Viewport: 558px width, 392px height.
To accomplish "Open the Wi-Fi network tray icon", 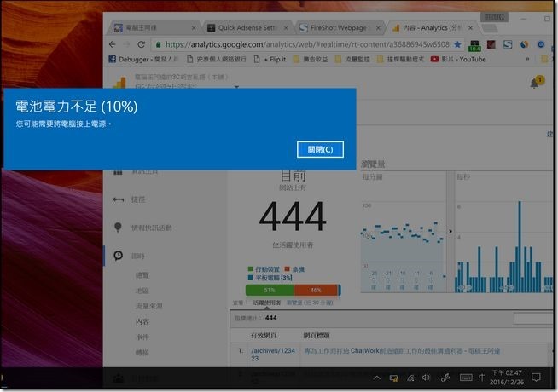I will pos(410,378).
